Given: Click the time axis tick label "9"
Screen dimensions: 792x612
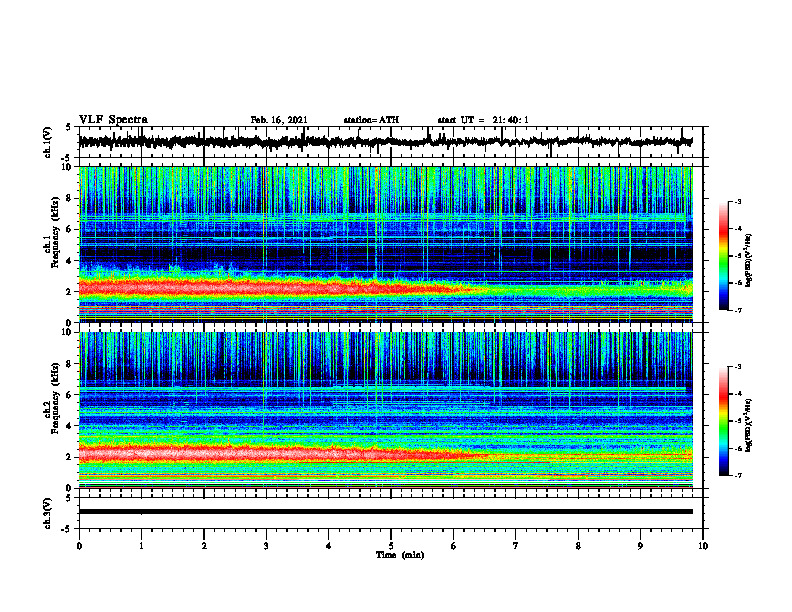Looking at the screenshot, I should (x=640, y=546).
